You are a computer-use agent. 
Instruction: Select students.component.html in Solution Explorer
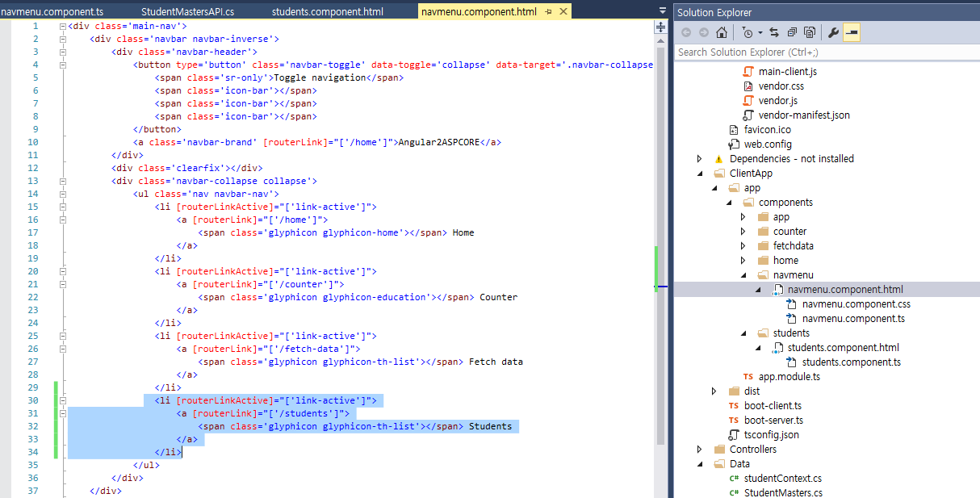pos(844,348)
